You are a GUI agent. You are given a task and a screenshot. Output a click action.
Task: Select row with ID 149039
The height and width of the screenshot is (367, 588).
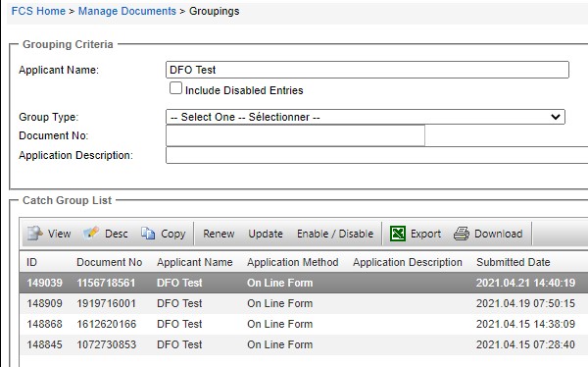[304, 283]
